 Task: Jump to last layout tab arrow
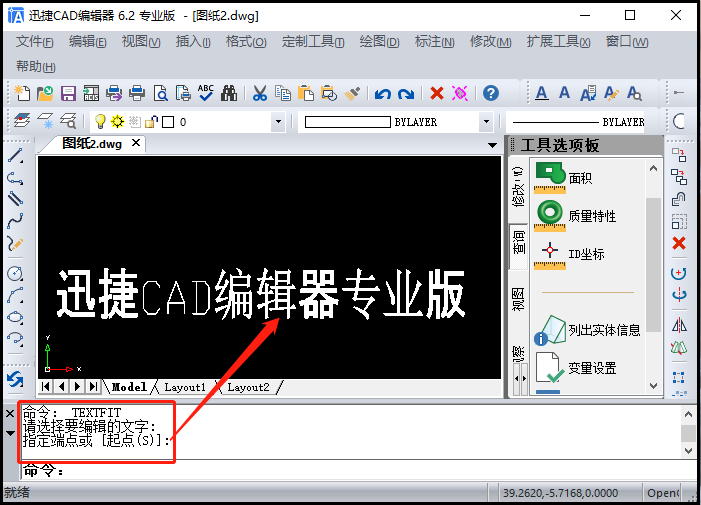[x=93, y=387]
